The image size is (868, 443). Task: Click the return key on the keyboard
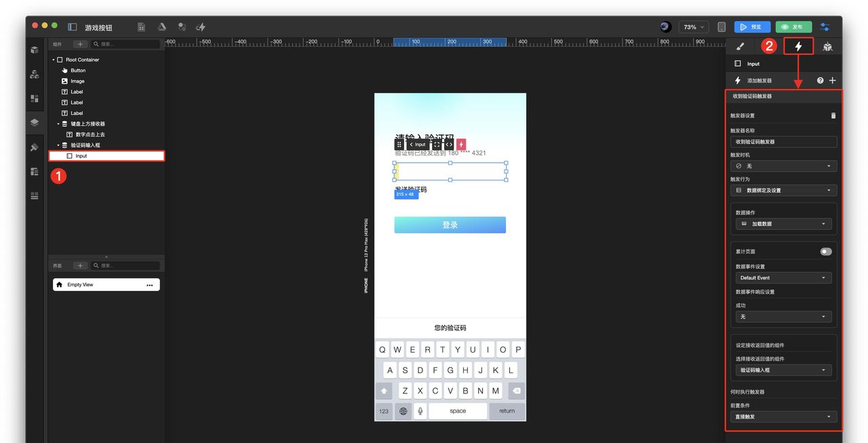(507, 411)
